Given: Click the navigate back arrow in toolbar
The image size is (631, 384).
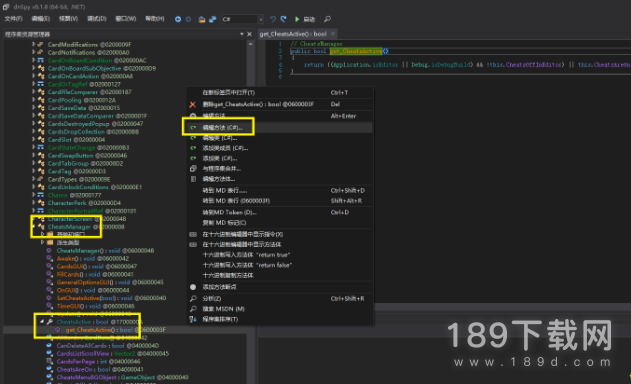Looking at the screenshot, I should click(178, 19).
